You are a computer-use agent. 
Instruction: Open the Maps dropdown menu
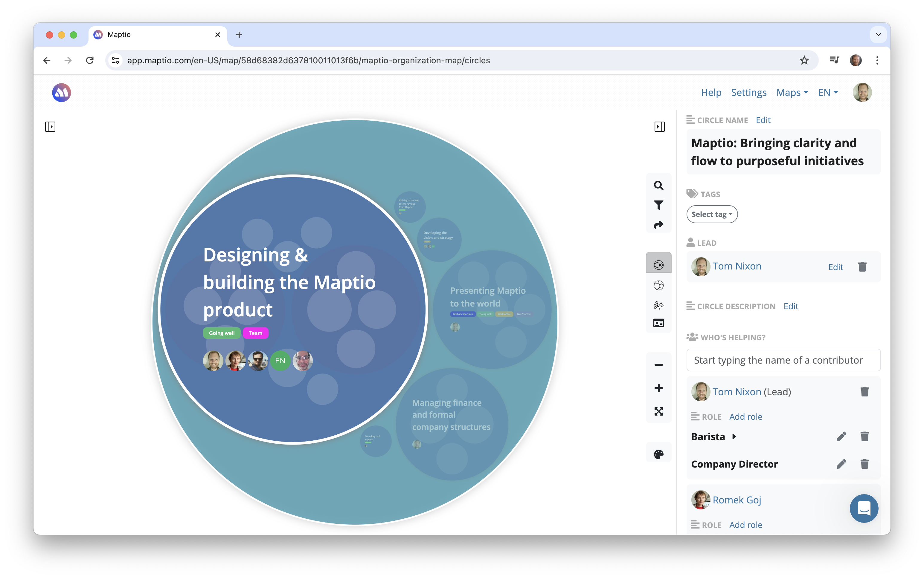pyautogui.click(x=792, y=93)
